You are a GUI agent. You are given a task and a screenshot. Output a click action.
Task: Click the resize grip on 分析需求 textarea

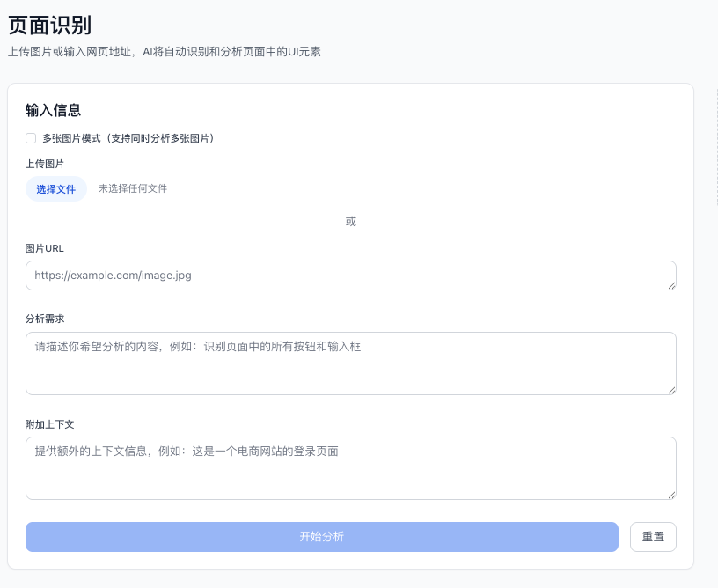tap(672, 393)
